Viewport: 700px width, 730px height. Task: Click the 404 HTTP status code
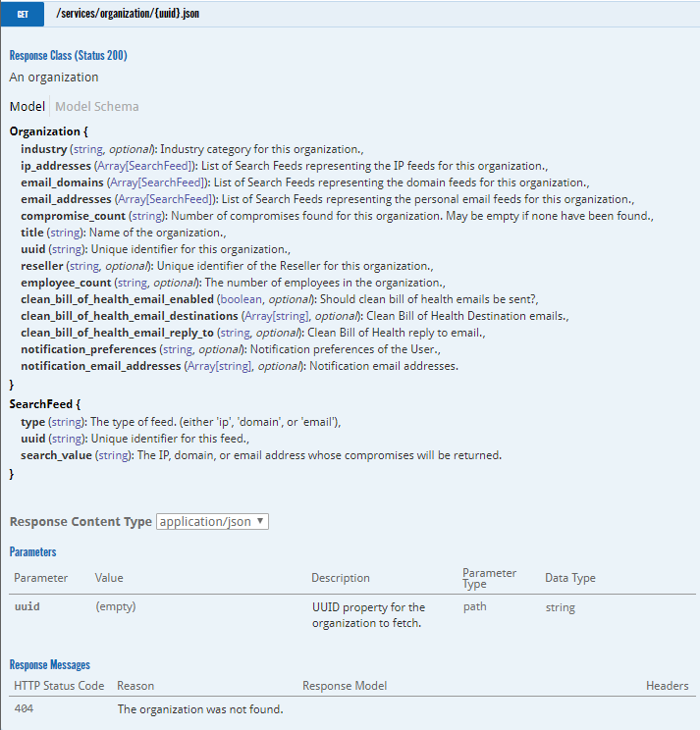pos(26,708)
